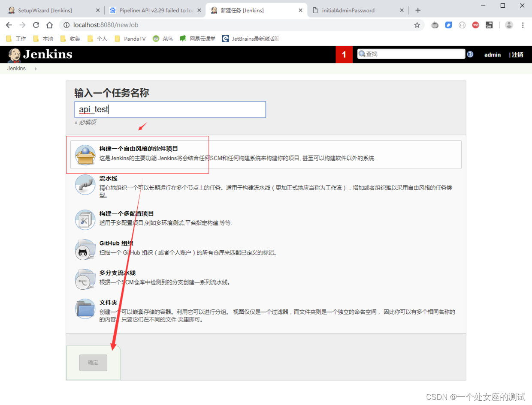
Task: Select the GitHub 组织 item title
Action: click(x=116, y=243)
